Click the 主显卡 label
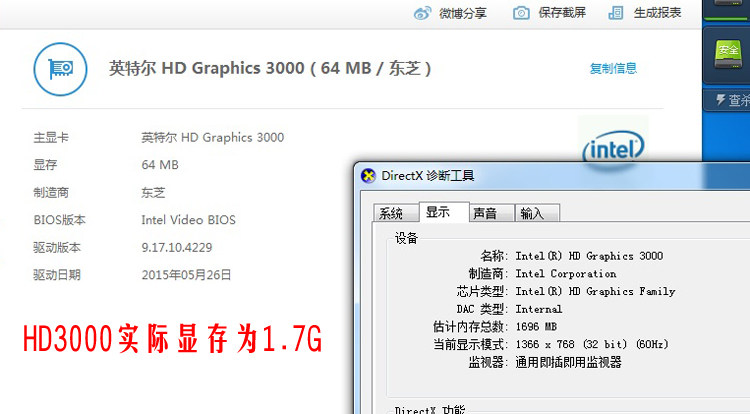Image resolution: width=750 pixels, height=414 pixels. click(51, 138)
